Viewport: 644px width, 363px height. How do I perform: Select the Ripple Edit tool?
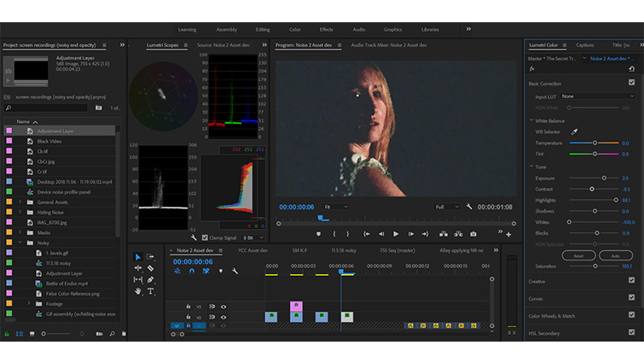click(x=138, y=268)
